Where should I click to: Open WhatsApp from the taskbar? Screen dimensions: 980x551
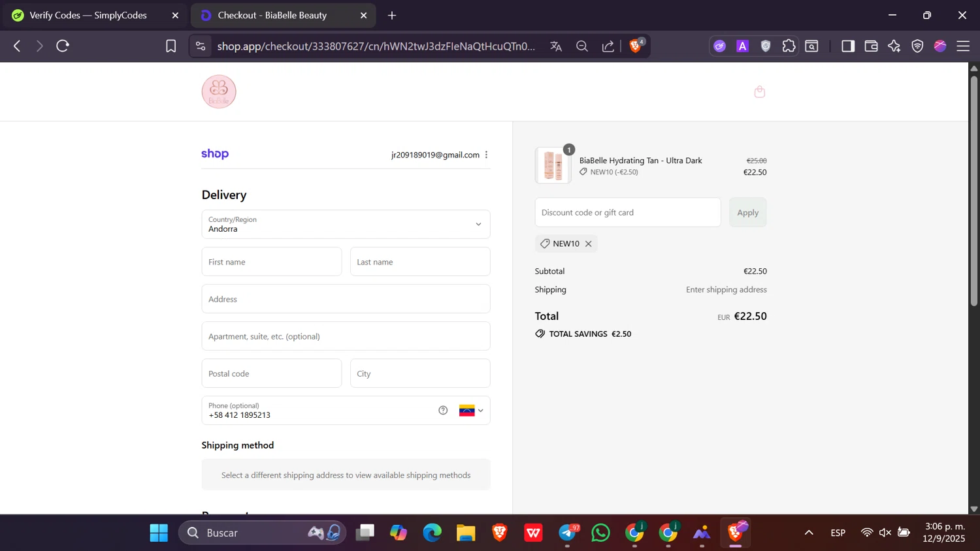(600, 533)
